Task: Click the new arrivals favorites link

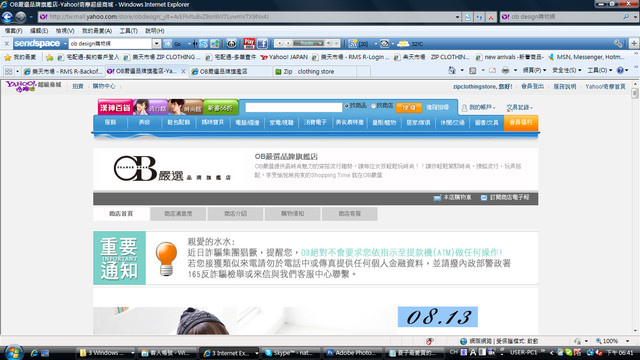Action: click(x=510, y=57)
